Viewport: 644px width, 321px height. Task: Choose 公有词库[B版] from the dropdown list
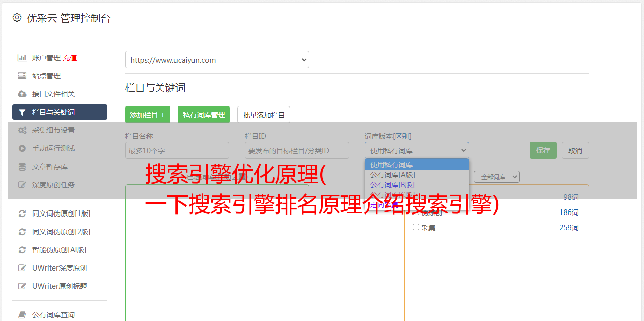pyautogui.click(x=417, y=185)
